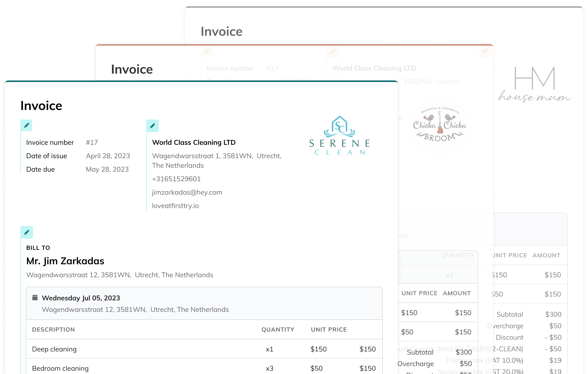Image resolution: width=588 pixels, height=374 pixels.
Task: Click pencil edit icon above World Class Cleaning LTD
Action: tap(152, 126)
